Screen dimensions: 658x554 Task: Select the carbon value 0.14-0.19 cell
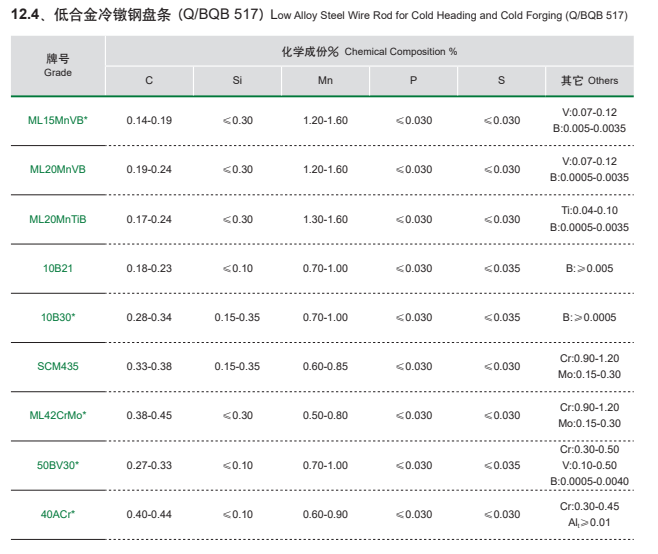(149, 120)
